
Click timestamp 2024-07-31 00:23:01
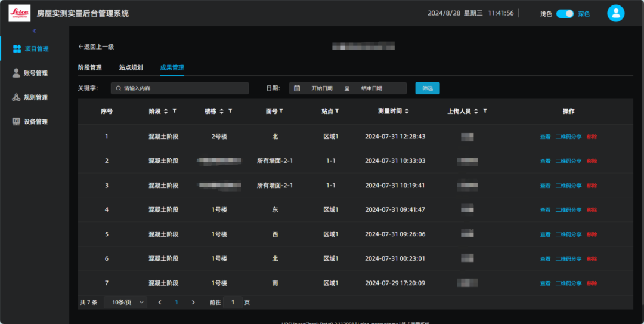pyautogui.click(x=395, y=258)
